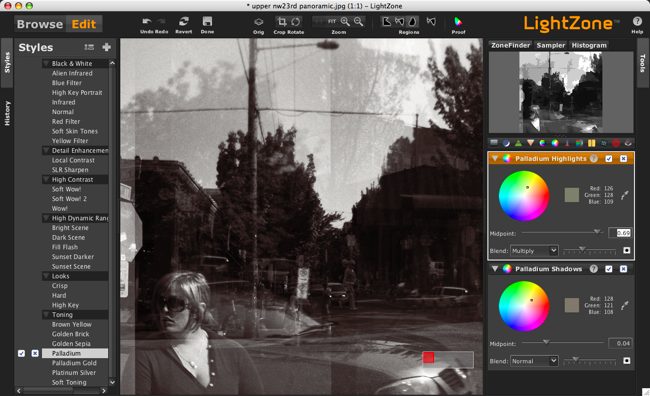The height and width of the screenshot is (396, 650).
Task: Collapse the Toning style group
Action: click(x=46, y=315)
